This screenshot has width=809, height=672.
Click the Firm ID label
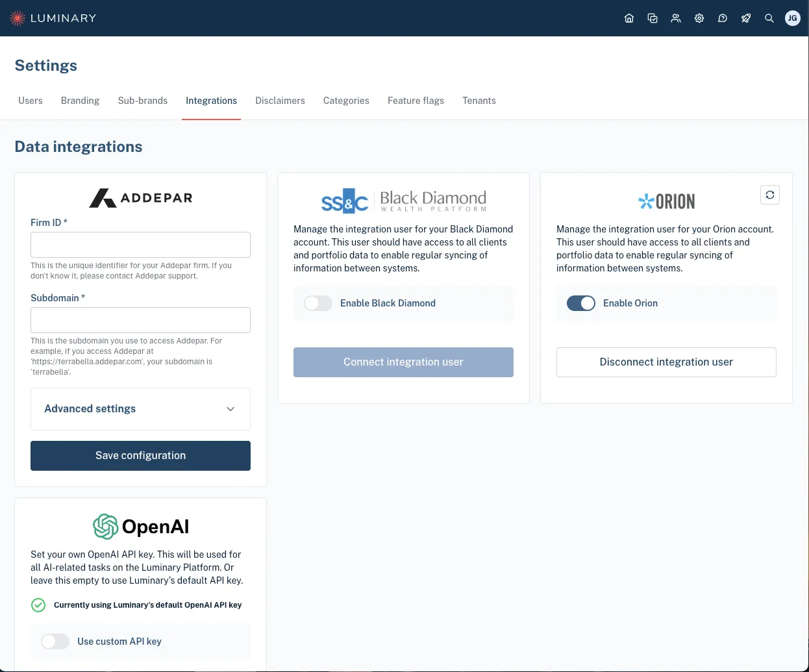click(x=49, y=223)
